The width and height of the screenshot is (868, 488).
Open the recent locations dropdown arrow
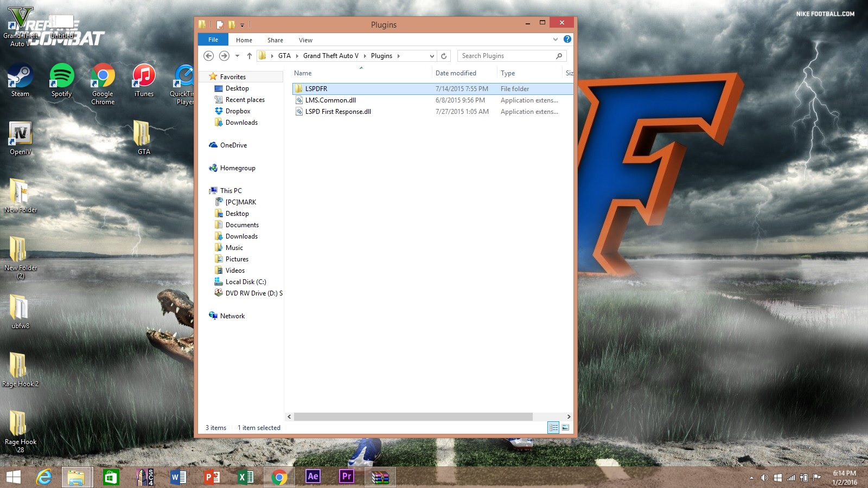tap(237, 56)
